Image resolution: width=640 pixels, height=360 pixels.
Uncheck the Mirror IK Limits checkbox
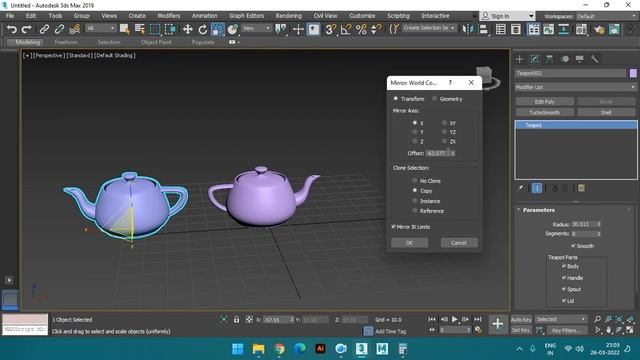393,227
